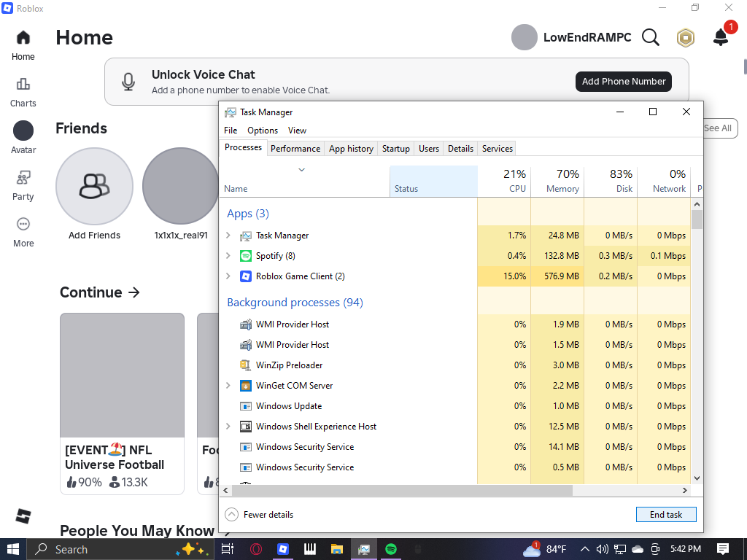This screenshot has height=560, width=747.
Task: Sort processes by the Network column
Action: [x=664, y=181]
